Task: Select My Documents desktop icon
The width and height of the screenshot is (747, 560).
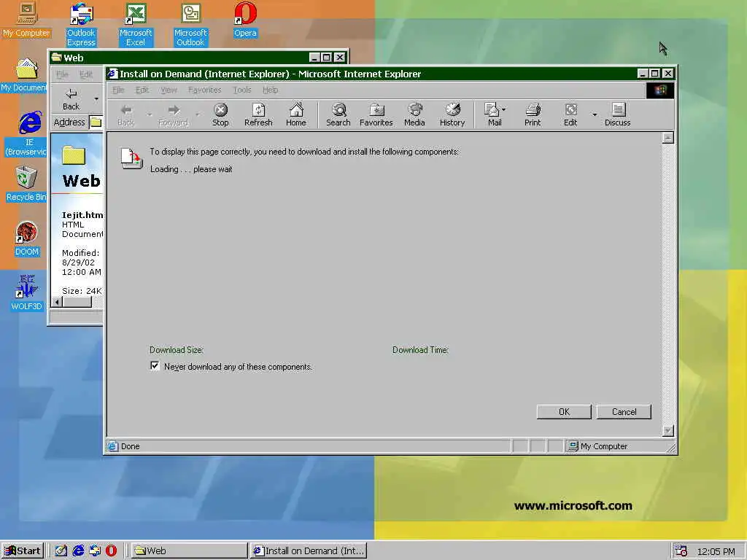Action: (24, 75)
